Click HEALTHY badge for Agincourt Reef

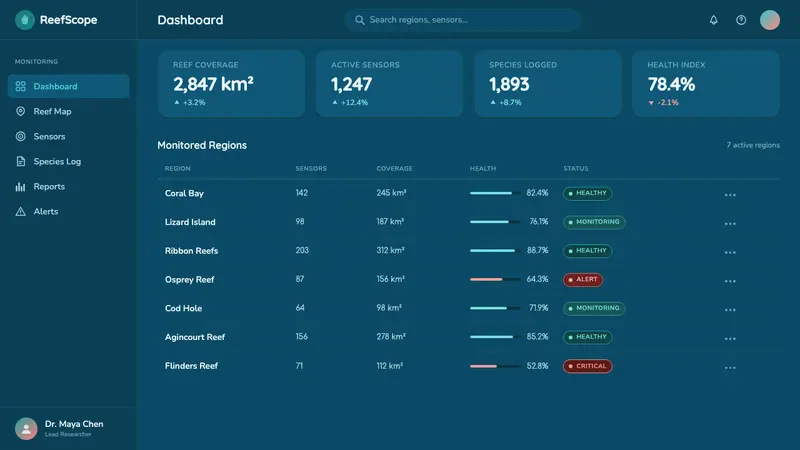(x=587, y=337)
